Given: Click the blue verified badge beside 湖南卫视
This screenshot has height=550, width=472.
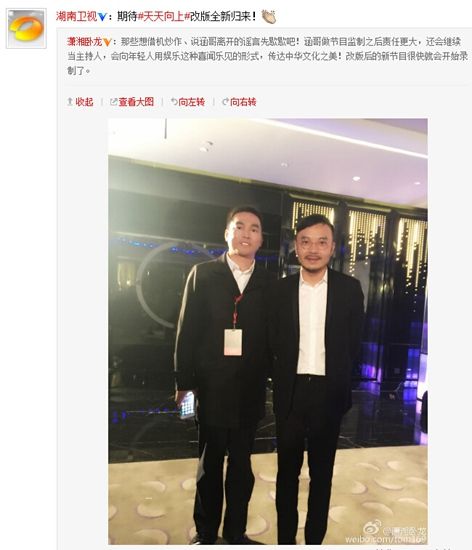Looking at the screenshot, I should (102, 17).
